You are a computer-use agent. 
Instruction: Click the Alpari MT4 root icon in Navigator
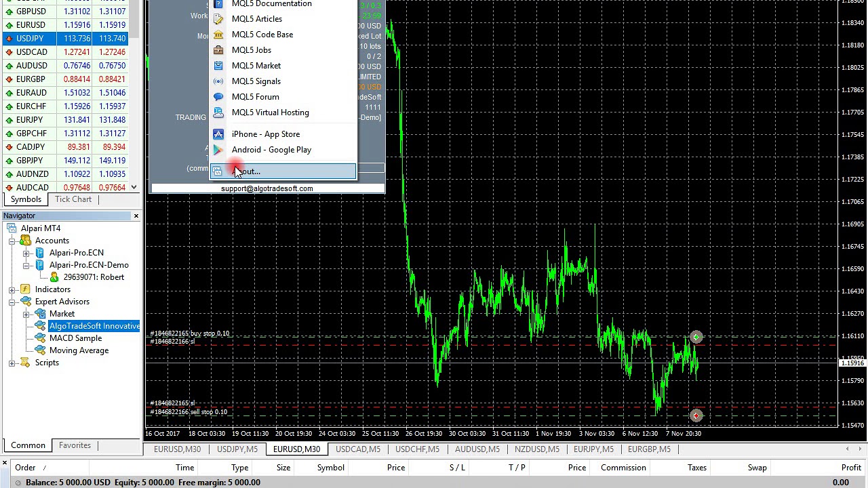coord(12,228)
